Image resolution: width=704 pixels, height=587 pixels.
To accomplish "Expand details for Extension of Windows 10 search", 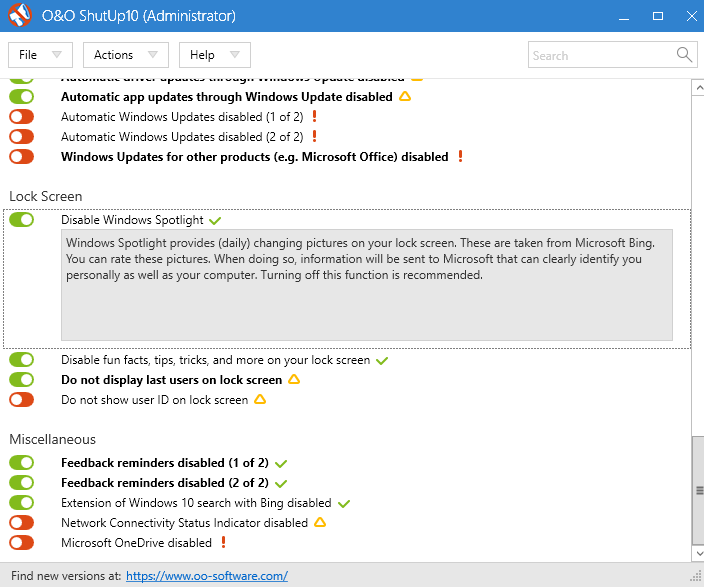I will (x=196, y=503).
